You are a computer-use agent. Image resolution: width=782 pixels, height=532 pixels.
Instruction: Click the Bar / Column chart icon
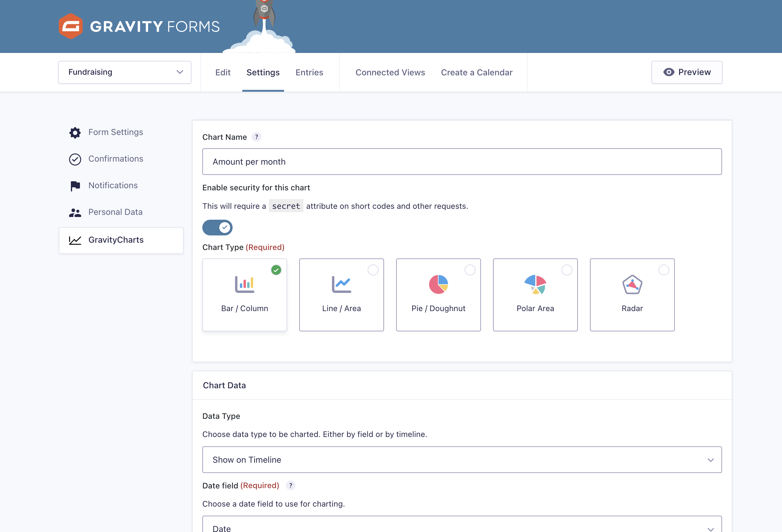click(x=245, y=284)
